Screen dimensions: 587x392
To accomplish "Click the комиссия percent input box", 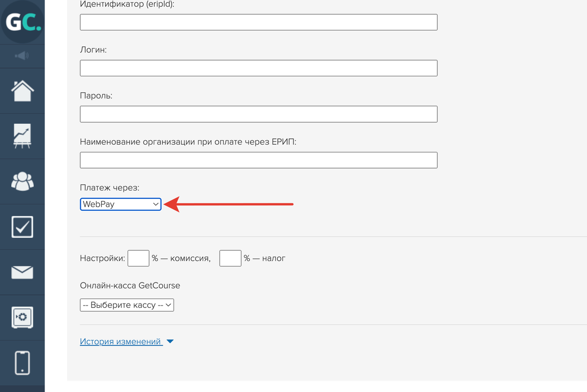I will 138,258.
